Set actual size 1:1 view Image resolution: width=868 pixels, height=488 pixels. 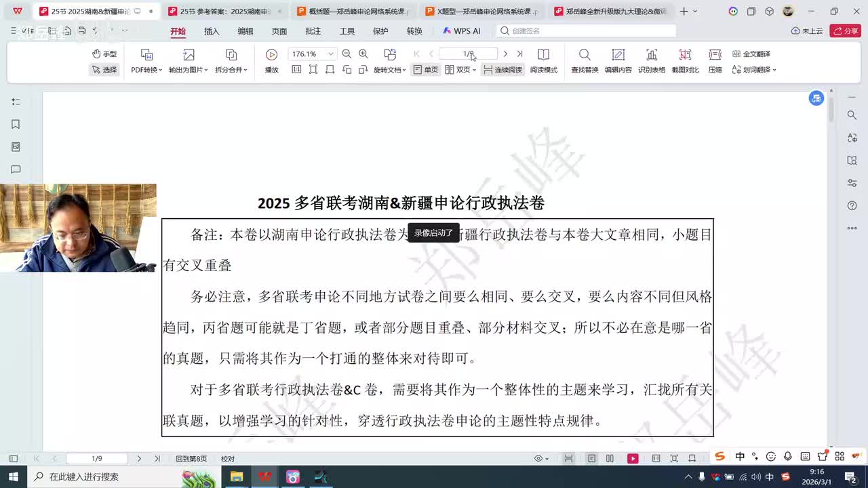(296, 69)
